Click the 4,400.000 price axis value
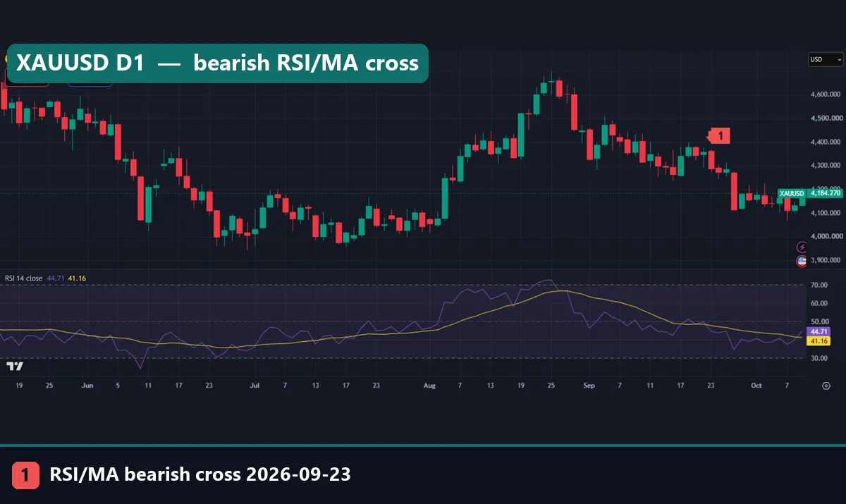Viewport: 846px width, 504px height. pos(824,142)
